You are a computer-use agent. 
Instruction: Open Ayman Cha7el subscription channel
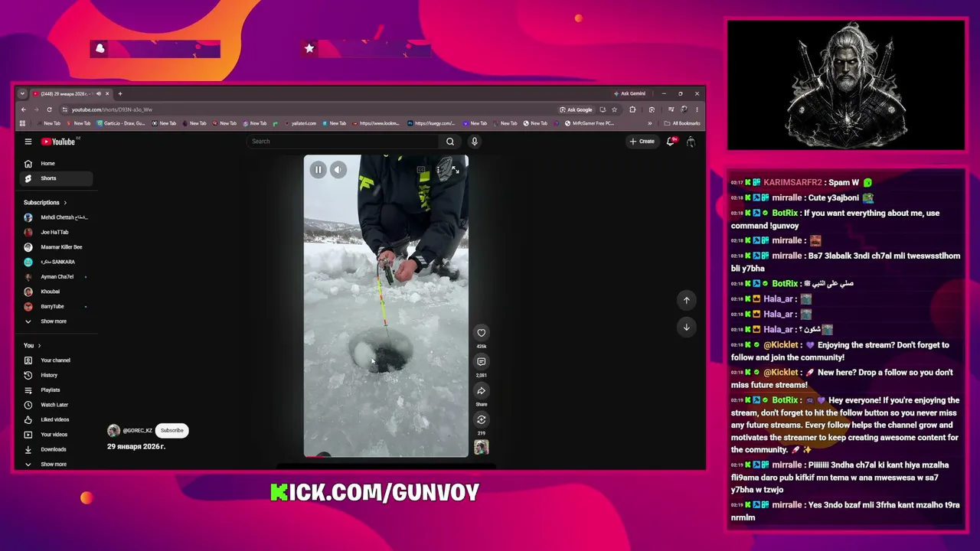click(x=57, y=277)
